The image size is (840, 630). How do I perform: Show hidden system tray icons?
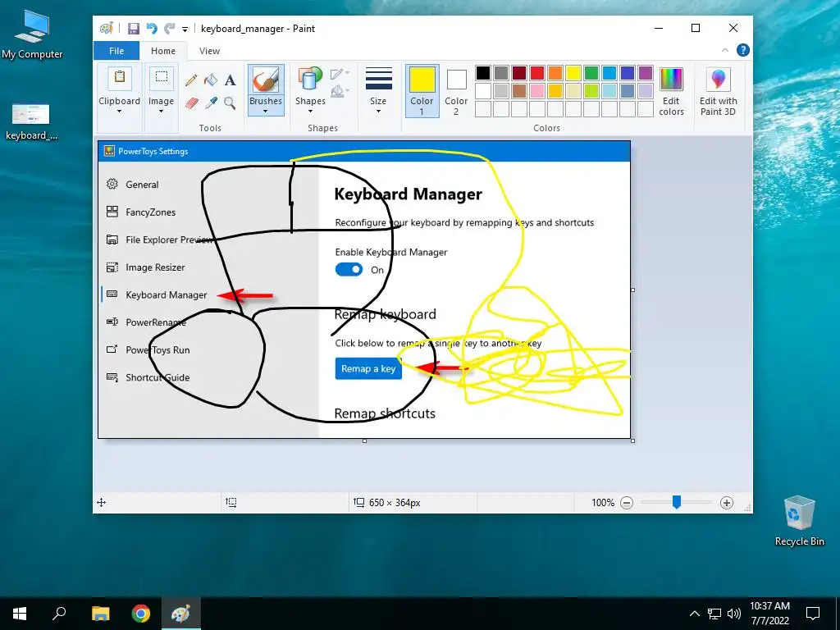(x=694, y=614)
